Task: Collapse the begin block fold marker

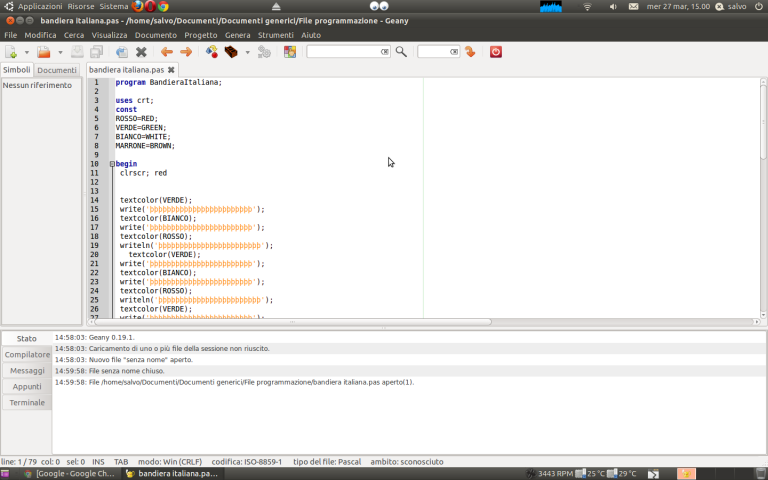Action: point(112,164)
